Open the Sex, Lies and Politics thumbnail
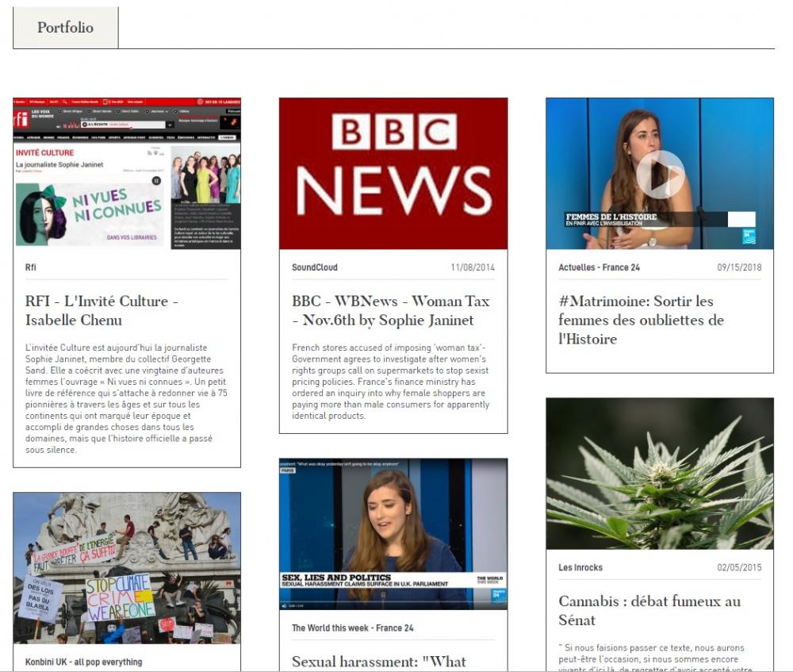 [393, 535]
